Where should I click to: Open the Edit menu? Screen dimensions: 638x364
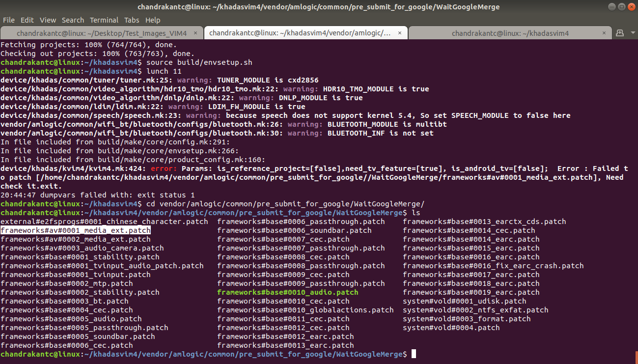27,20
